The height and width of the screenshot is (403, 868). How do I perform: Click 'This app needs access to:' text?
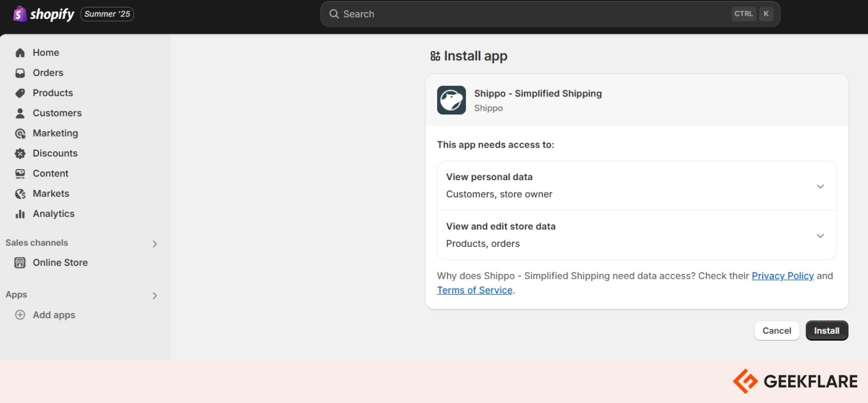(x=496, y=145)
